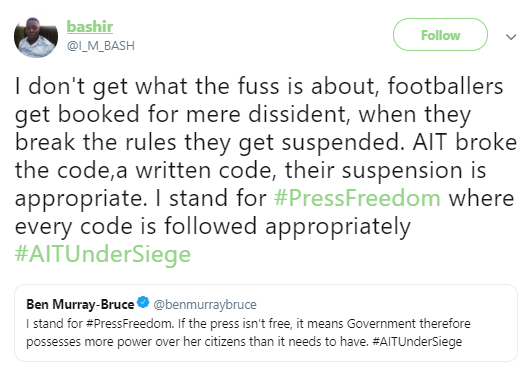Open Ben Murray-Bruce's name in quoted tweet
This screenshot has width=528, height=367.
point(80,304)
